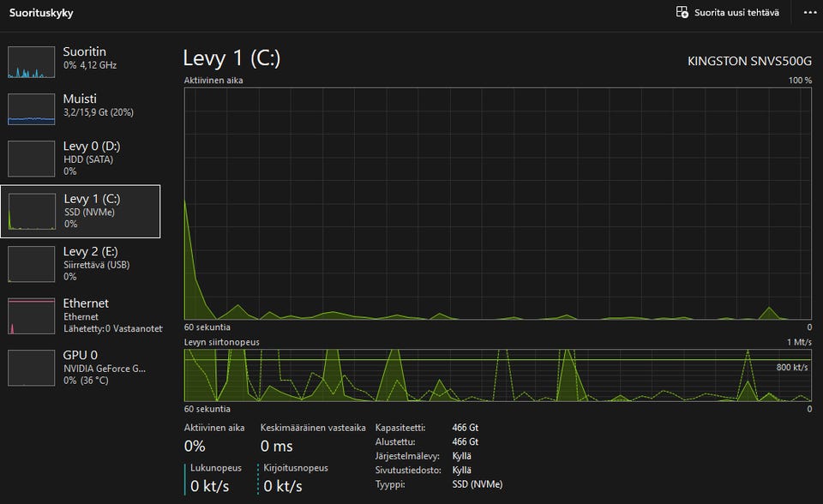Select the Ethernet performance entry
This screenshot has width=823, height=504.
pyautogui.click(x=81, y=315)
